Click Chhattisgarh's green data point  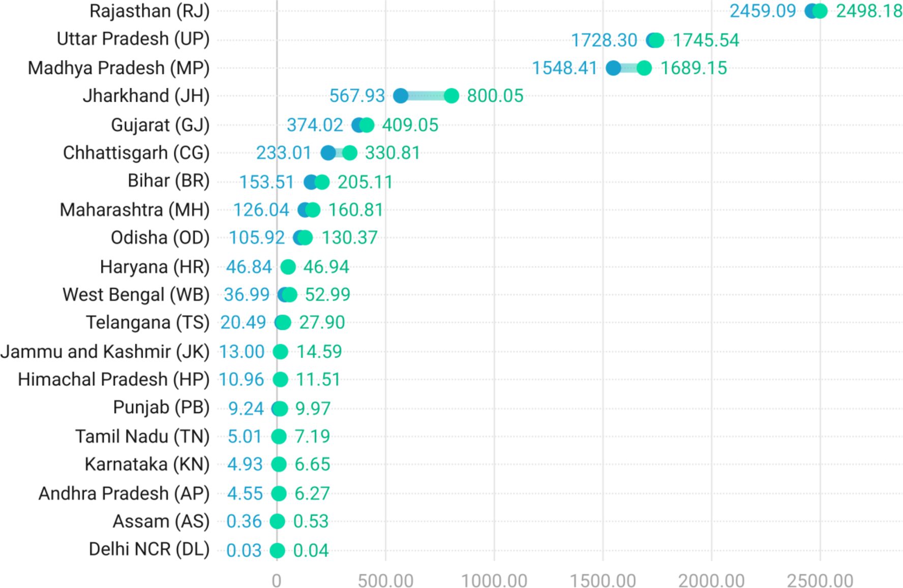[x=350, y=152]
